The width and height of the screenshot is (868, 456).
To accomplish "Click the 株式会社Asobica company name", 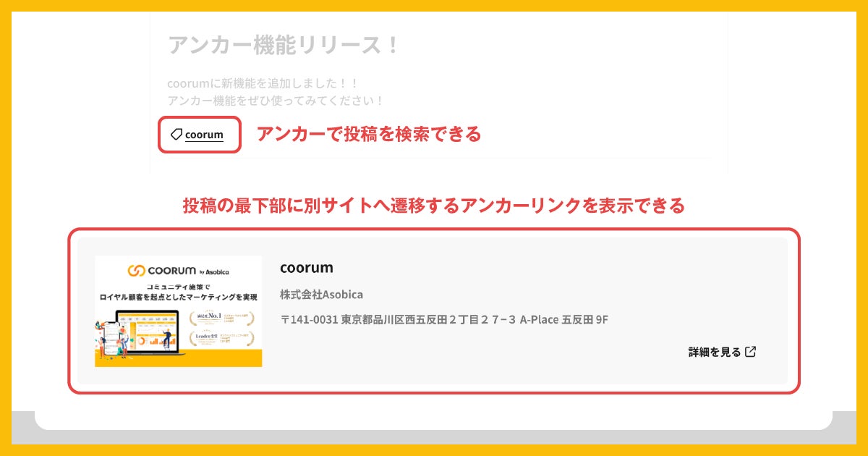I will pyautogui.click(x=321, y=295).
